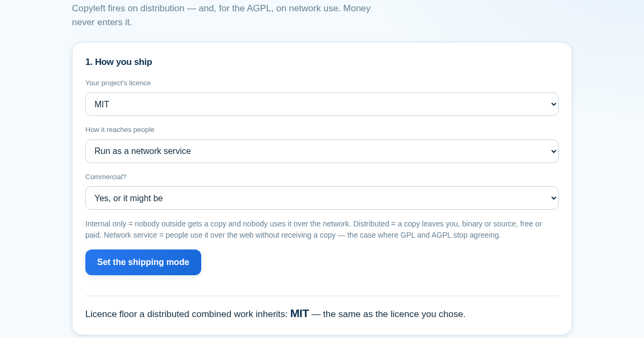
Task: Click the 'How it reaches people' label
Action: tap(120, 130)
